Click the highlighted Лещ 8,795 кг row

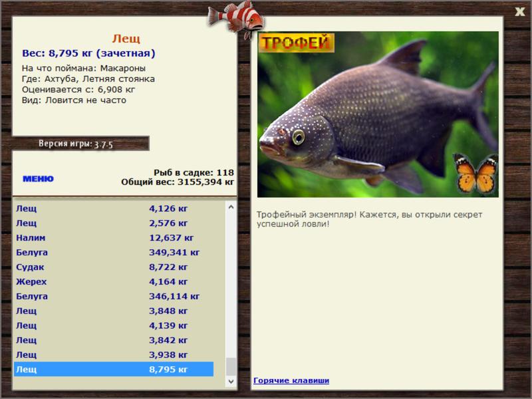[114, 369]
